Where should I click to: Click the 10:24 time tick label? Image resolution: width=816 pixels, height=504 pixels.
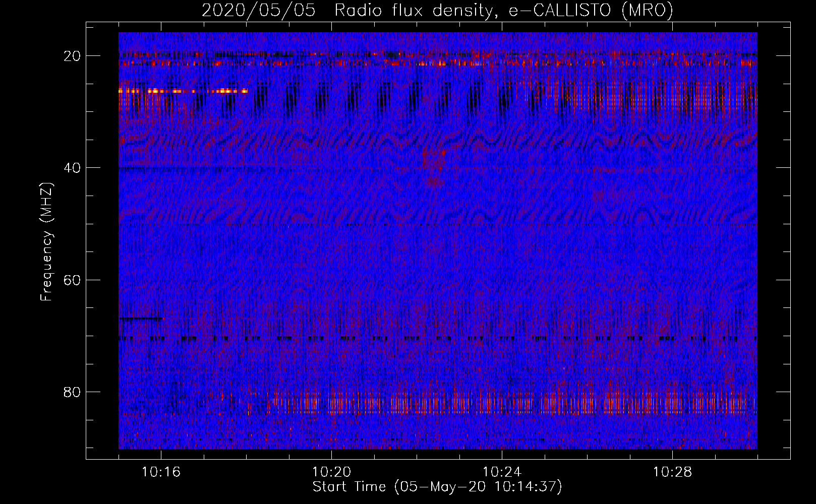502,472
